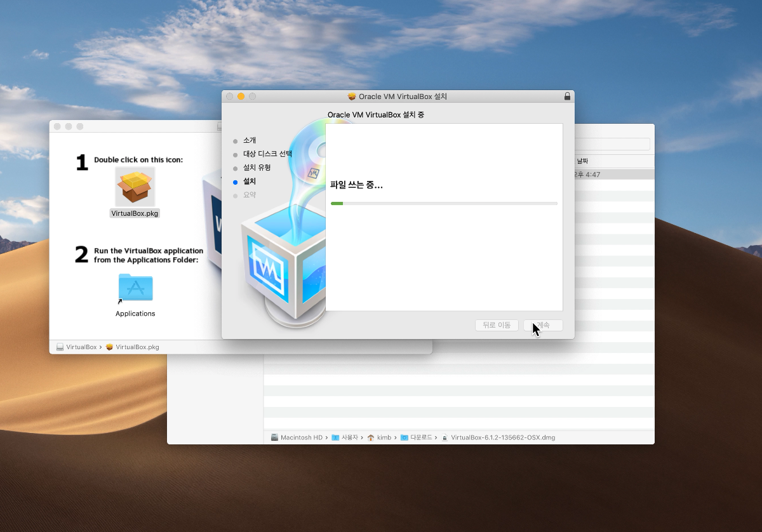Select the 대상 디스크 선택 installer step
Viewport: 762px width, 532px height.
tap(262, 154)
